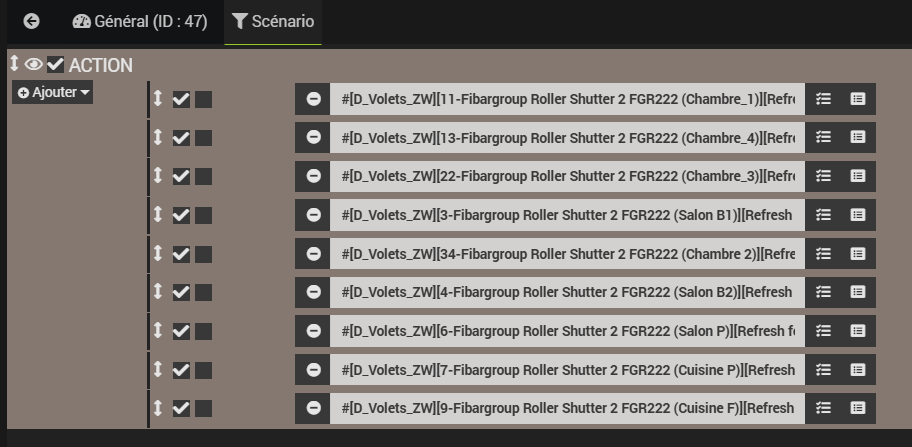Image resolution: width=912 pixels, height=447 pixels.
Task: Click the ACTION block move handle
Action: [x=14, y=63]
